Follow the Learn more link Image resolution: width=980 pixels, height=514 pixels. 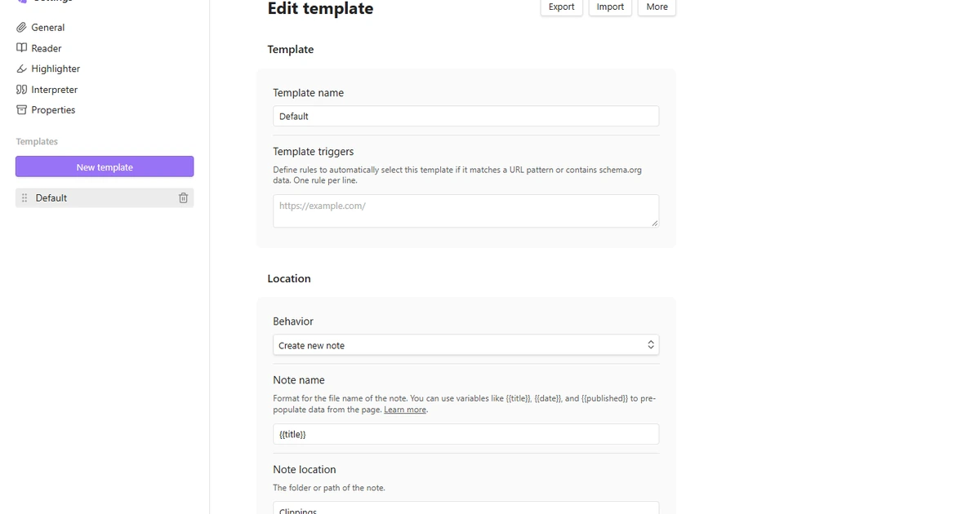coord(405,410)
